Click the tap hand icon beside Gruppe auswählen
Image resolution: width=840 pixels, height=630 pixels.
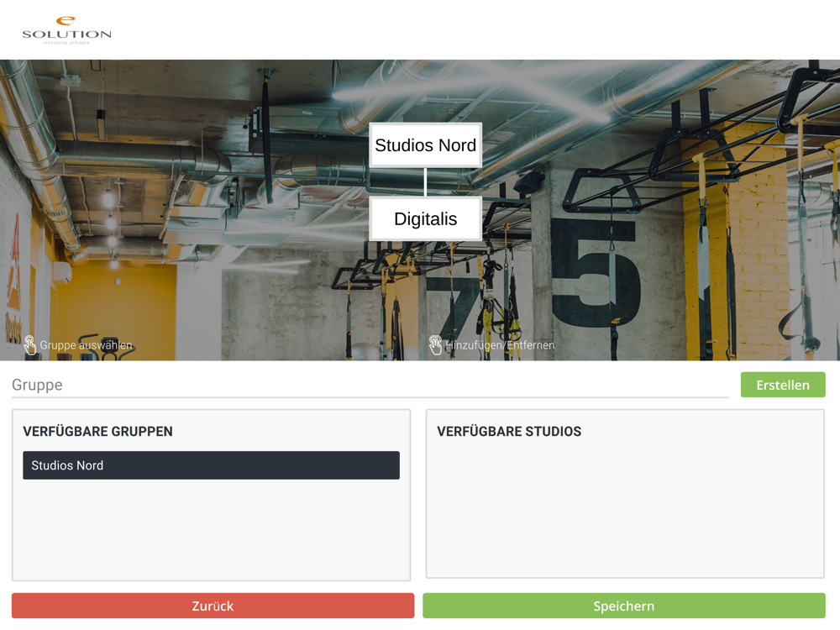click(30, 345)
